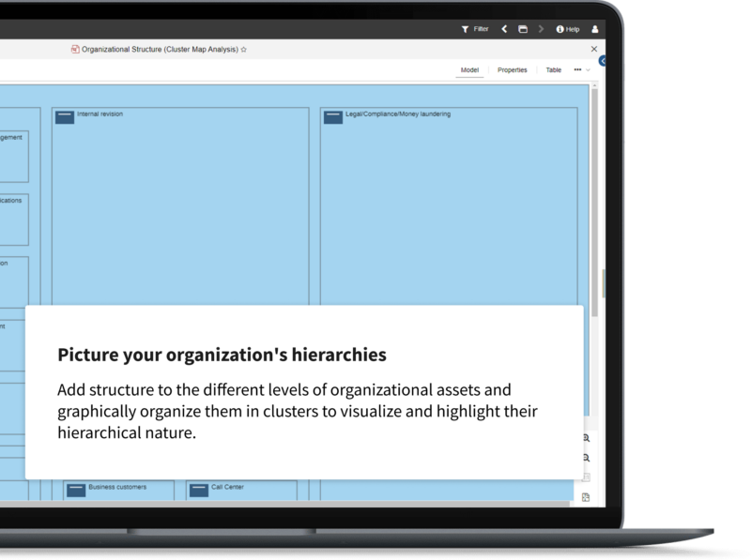This screenshot has height=560, width=751.
Task: Select the Business customers element
Action: point(118,489)
